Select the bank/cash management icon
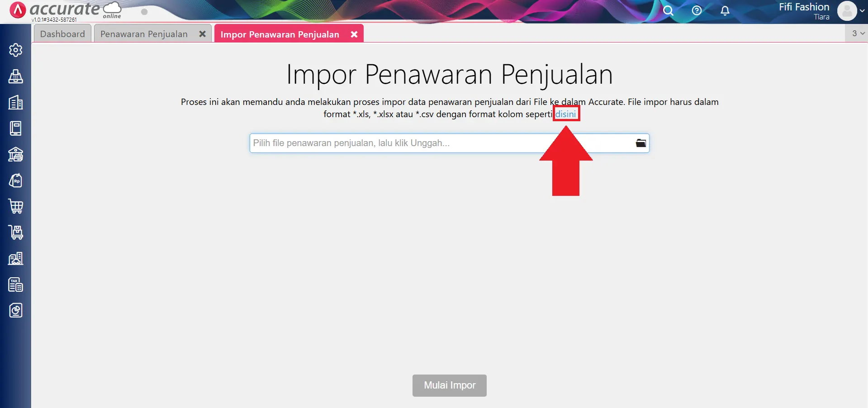 (16, 155)
